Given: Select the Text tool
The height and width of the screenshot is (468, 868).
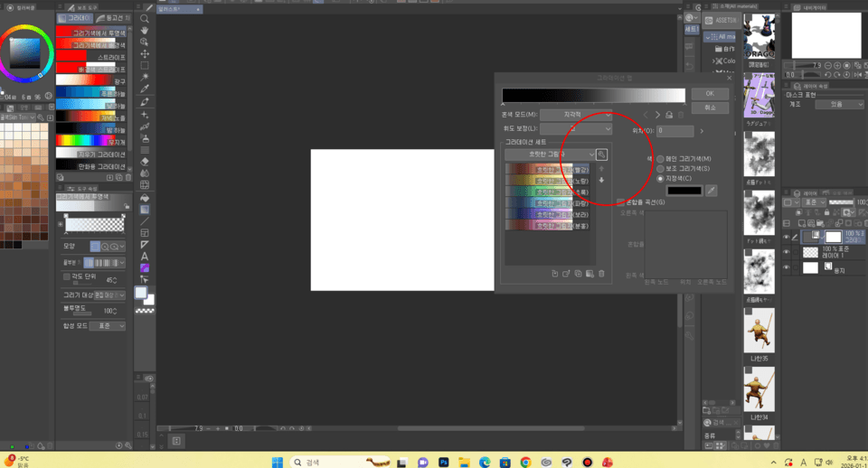Looking at the screenshot, I should [145, 256].
